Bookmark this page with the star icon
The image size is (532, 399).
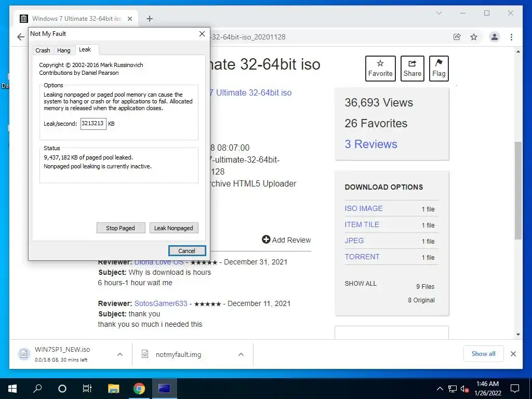click(474, 37)
